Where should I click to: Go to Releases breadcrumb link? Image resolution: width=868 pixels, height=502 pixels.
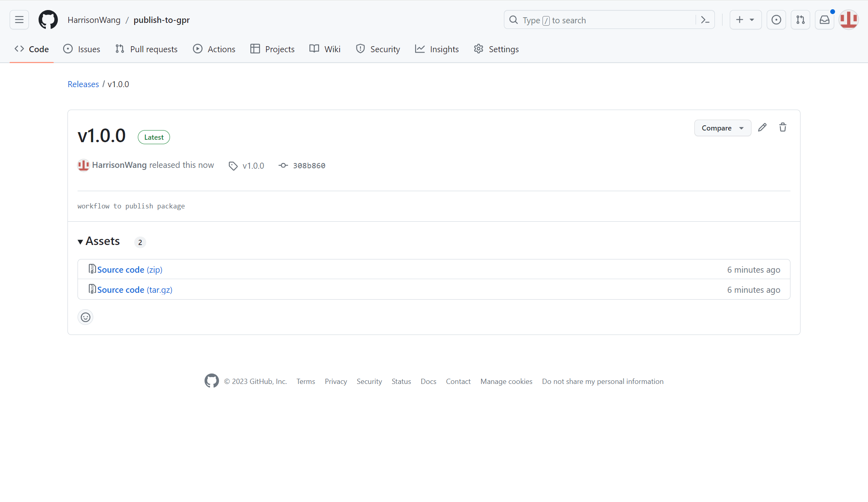[x=83, y=84]
